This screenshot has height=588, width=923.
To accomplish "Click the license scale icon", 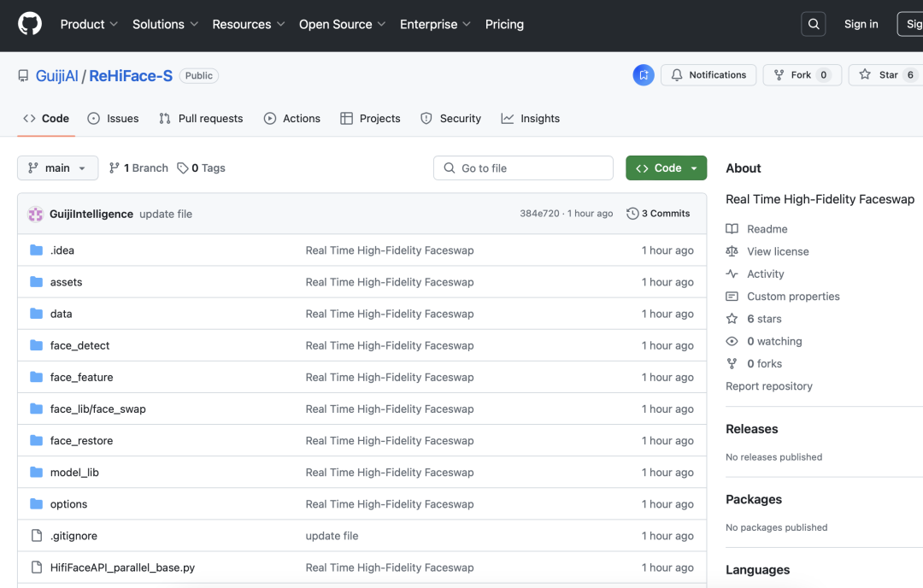I will (732, 251).
